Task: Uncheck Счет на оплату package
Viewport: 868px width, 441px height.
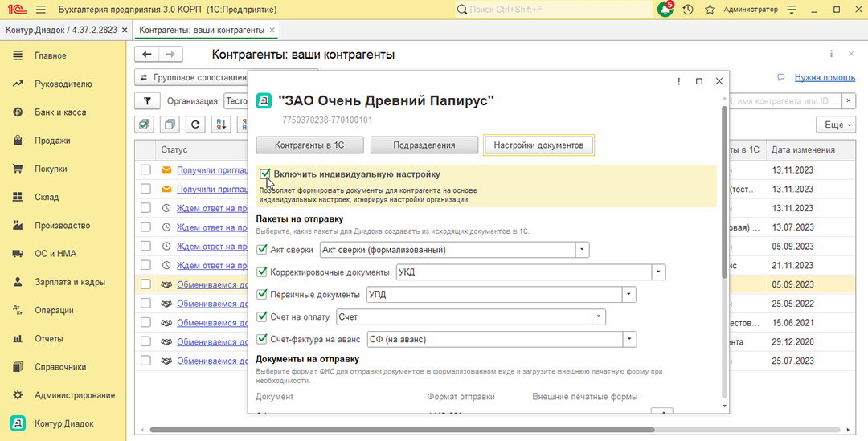Action: point(262,317)
